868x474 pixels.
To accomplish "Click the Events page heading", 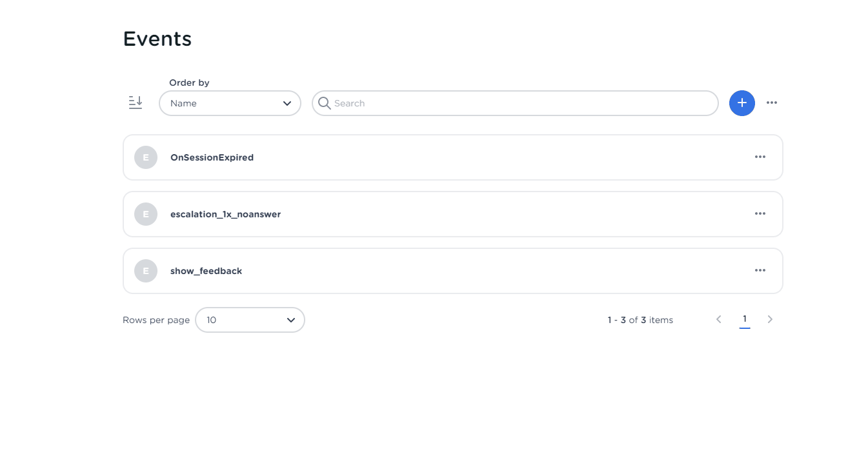I will click(x=157, y=39).
